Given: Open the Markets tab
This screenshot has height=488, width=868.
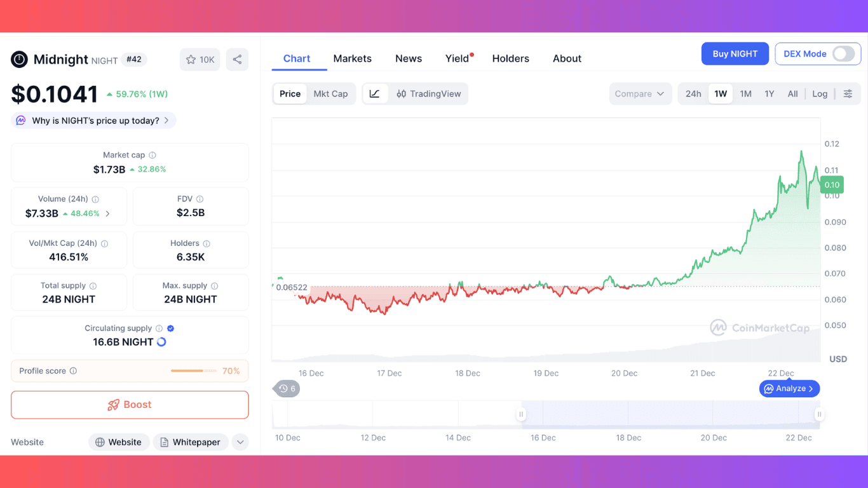Looking at the screenshot, I should 353,58.
